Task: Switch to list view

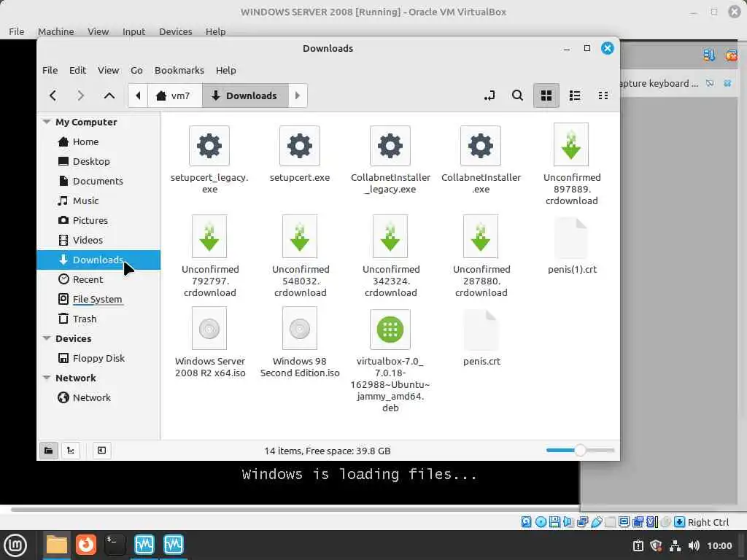Action: pyautogui.click(x=575, y=96)
